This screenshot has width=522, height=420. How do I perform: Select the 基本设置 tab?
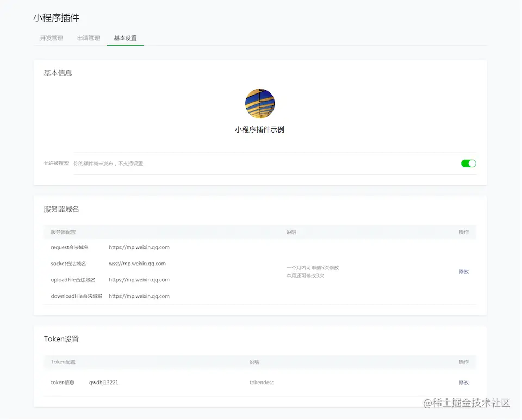pos(125,38)
